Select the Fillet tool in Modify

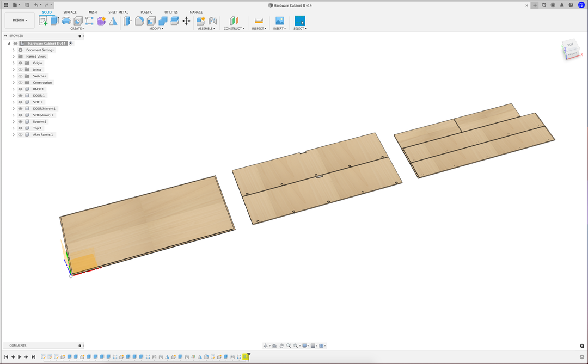pyautogui.click(x=139, y=21)
